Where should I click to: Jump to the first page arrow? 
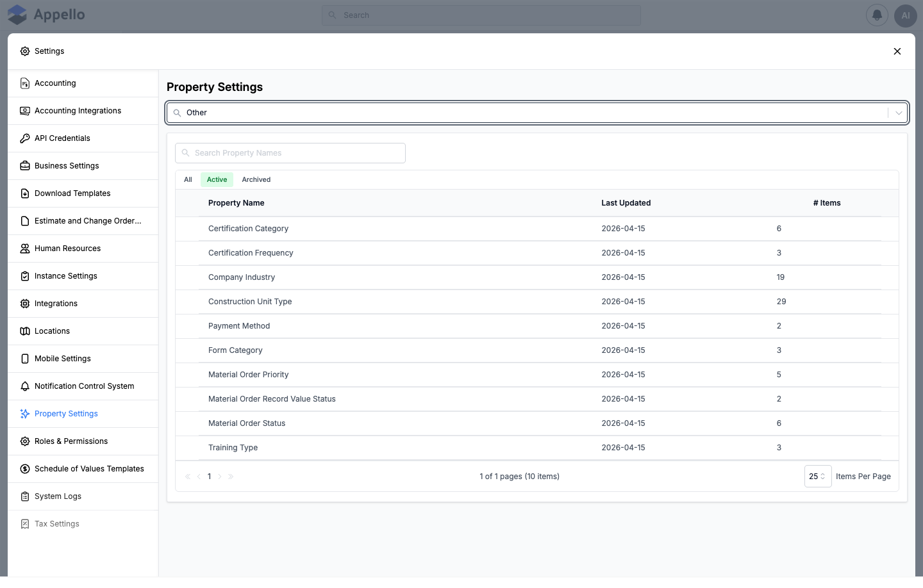[188, 477]
